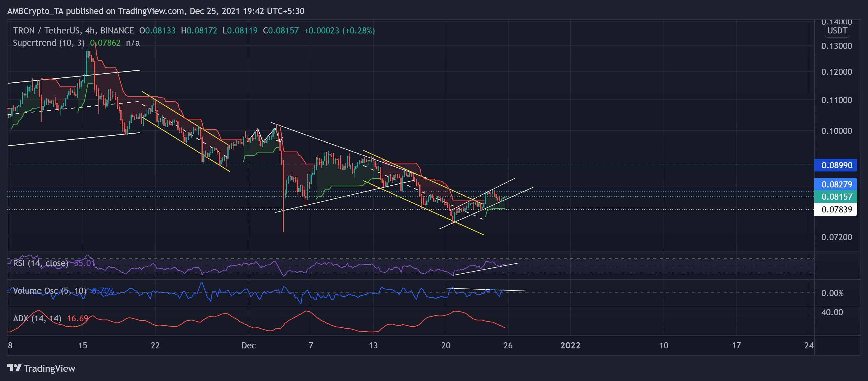Click the Dec label on the time axis
Screen dimensions: 868x381
click(249, 345)
